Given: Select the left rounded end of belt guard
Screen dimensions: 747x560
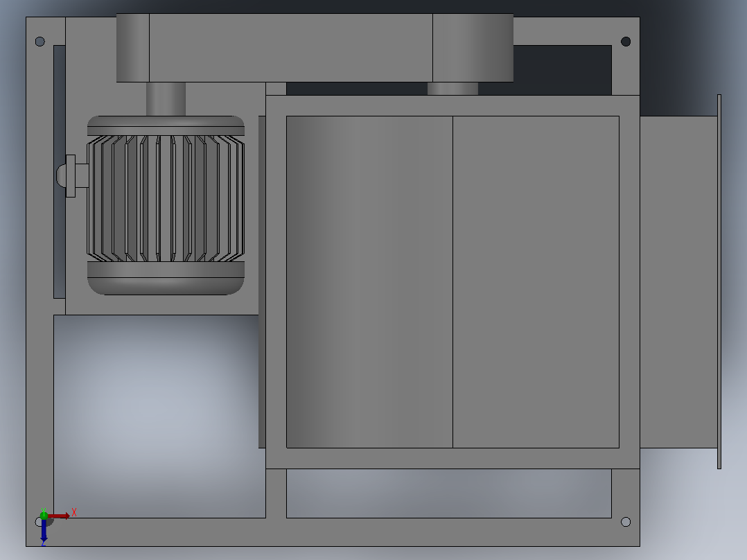Looking at the screenshot, I should click(x=133, y=48).
